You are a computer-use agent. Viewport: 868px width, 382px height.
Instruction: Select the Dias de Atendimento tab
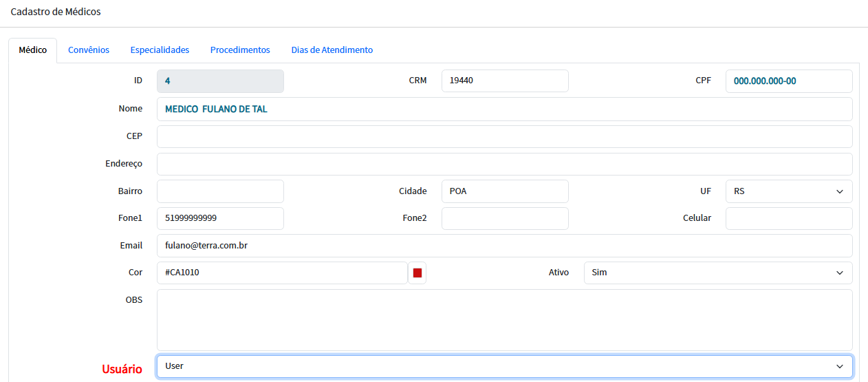click(x=332, y=50)
